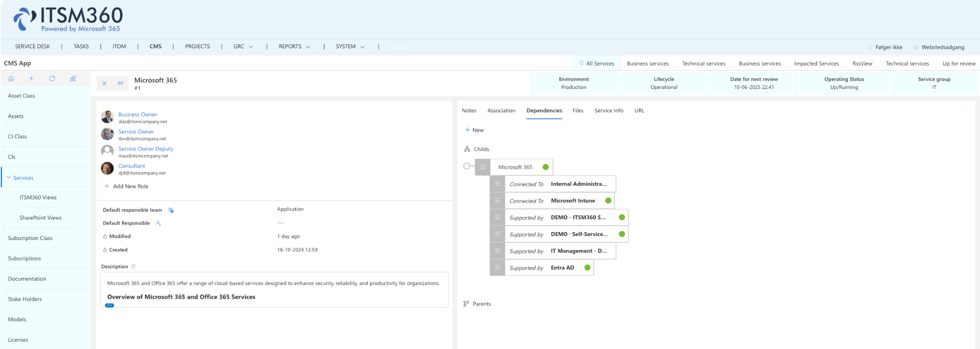Add a new dependency with New button
The width and height of the screenshot is (980, 349).
click(x=474, y=130)
